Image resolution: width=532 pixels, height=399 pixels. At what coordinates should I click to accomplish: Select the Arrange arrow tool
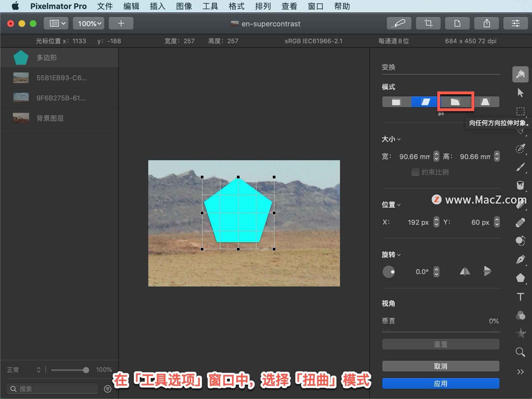[x=520, y=93]
